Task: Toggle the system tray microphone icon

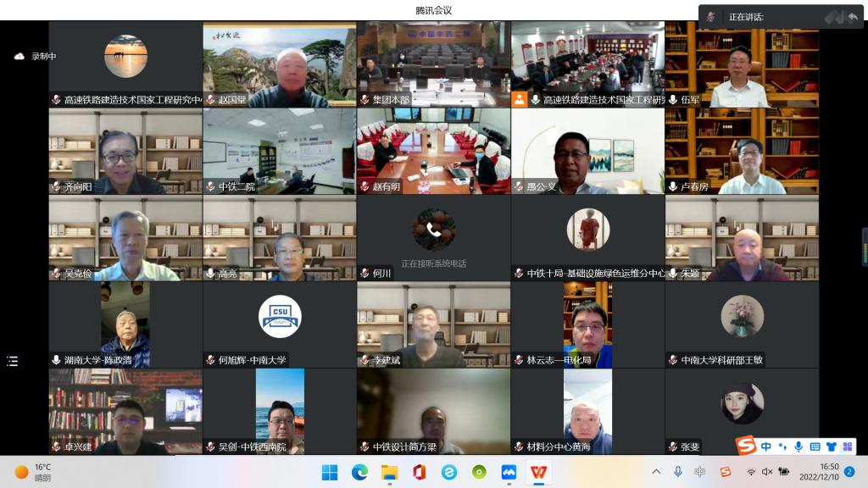Action: pos(677,472)
